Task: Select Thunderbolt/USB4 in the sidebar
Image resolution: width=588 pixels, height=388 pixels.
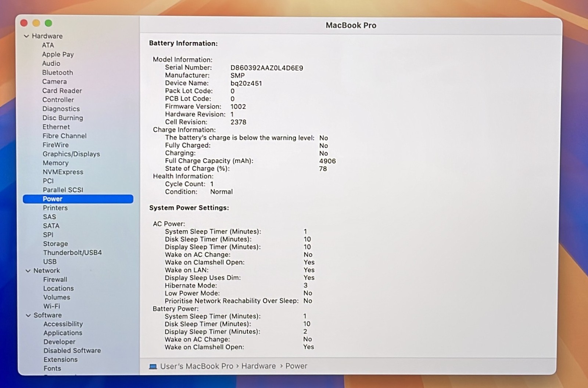Action: point(72,253)
